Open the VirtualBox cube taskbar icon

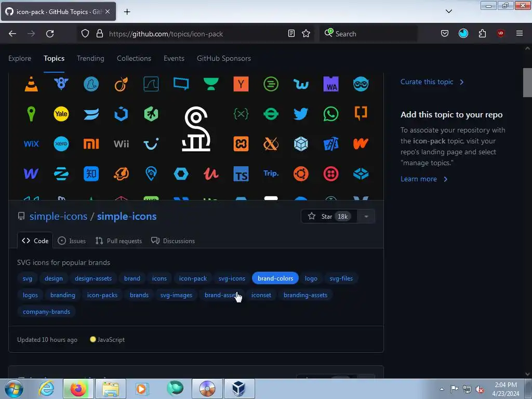[x=239, y=389]
